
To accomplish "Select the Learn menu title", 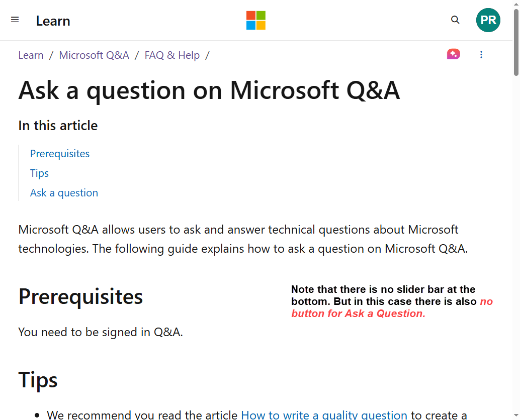I will (53, 21).
